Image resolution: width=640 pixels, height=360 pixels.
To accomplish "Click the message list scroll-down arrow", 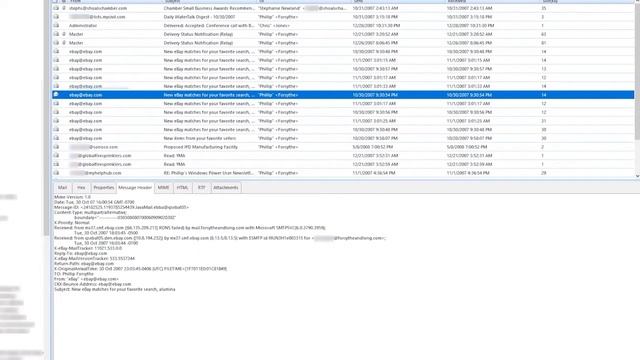I will [x=637, y=176].
